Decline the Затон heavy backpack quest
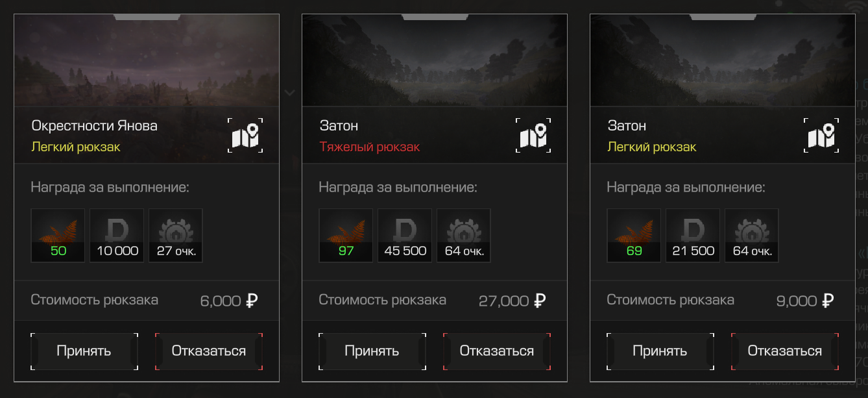 click(497, 351)
